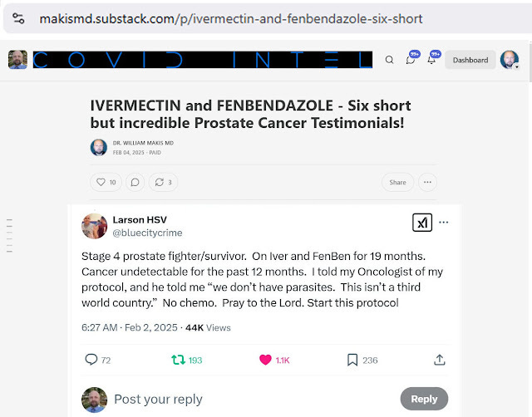Open the notifications bell icon
The width and height of the screenshot is (532, 417).
pos(431,60)
